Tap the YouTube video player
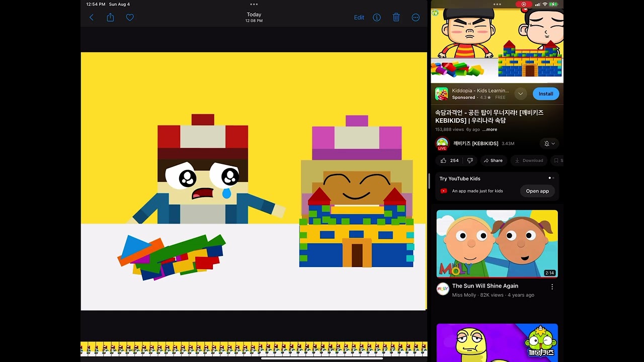 tap(497, 45)
